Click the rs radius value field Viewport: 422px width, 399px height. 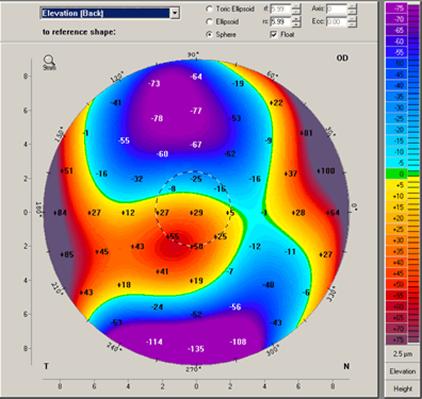click(x=281, y=22)
